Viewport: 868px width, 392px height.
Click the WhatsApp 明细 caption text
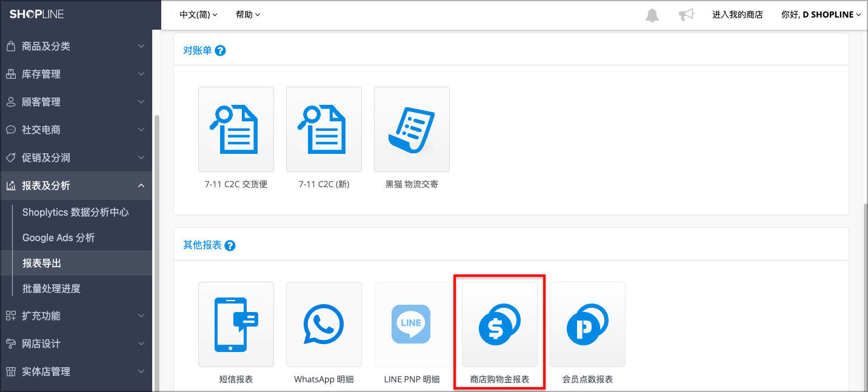(x=324, y=379)
